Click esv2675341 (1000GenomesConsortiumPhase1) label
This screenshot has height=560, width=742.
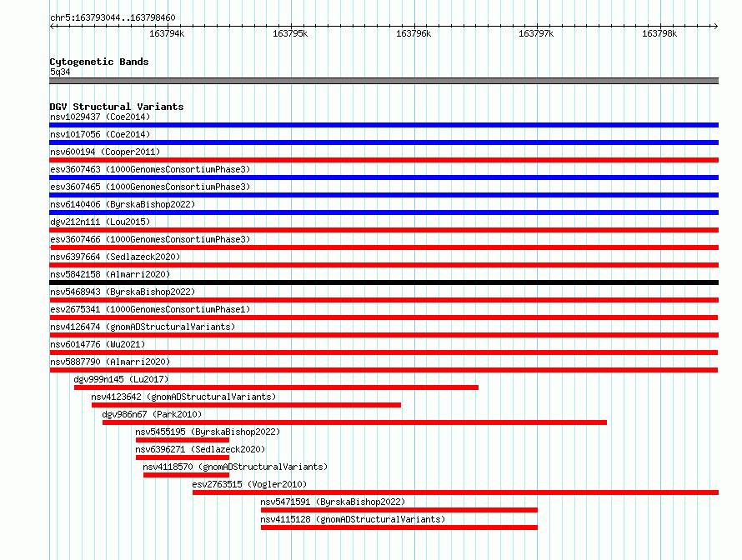point(150,309)
